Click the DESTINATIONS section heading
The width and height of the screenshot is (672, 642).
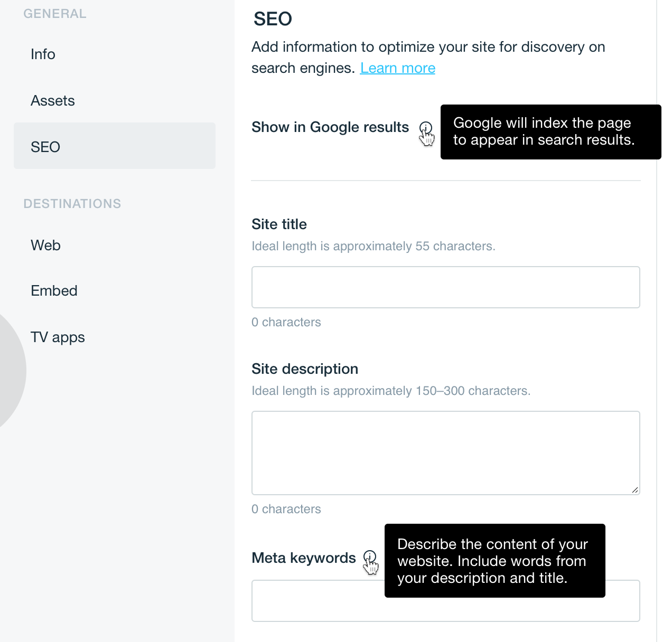(72, 203)
